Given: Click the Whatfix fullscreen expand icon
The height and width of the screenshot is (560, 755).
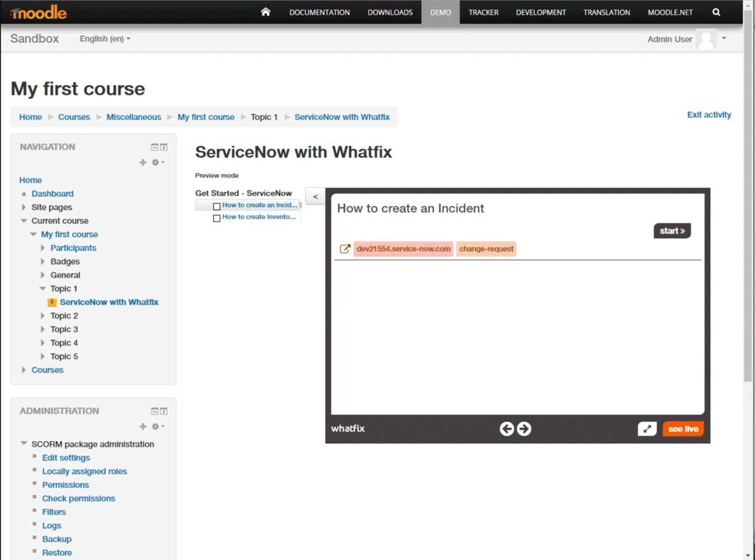Looking at the screenshot, I should click(647, 429).
